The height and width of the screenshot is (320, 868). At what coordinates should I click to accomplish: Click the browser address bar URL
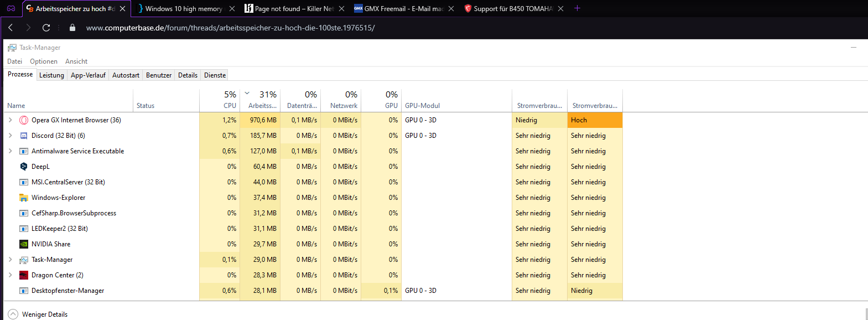tap(230, 28)
